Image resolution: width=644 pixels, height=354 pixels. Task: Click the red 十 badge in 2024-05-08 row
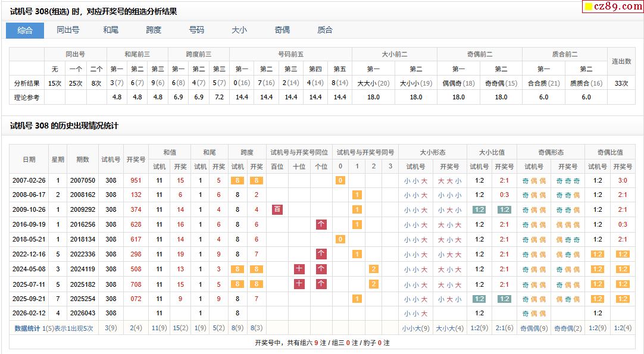299,269
